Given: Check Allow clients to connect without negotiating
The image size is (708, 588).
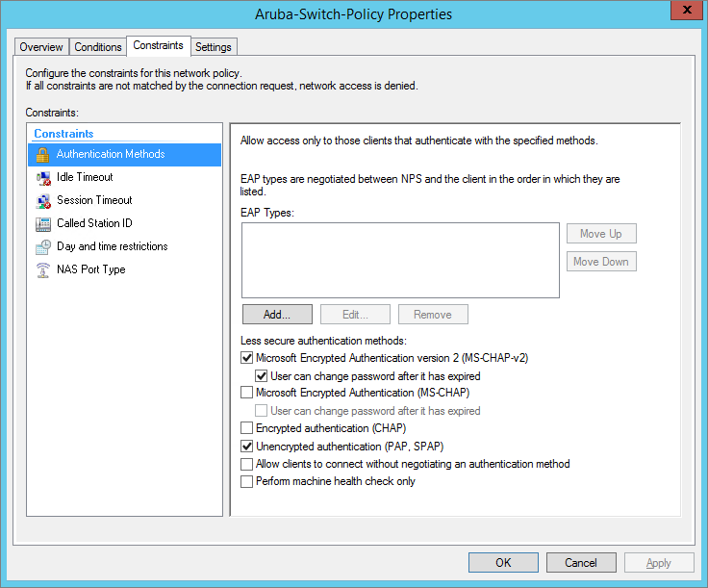Looking at the screenshot, I should [246, 464].
